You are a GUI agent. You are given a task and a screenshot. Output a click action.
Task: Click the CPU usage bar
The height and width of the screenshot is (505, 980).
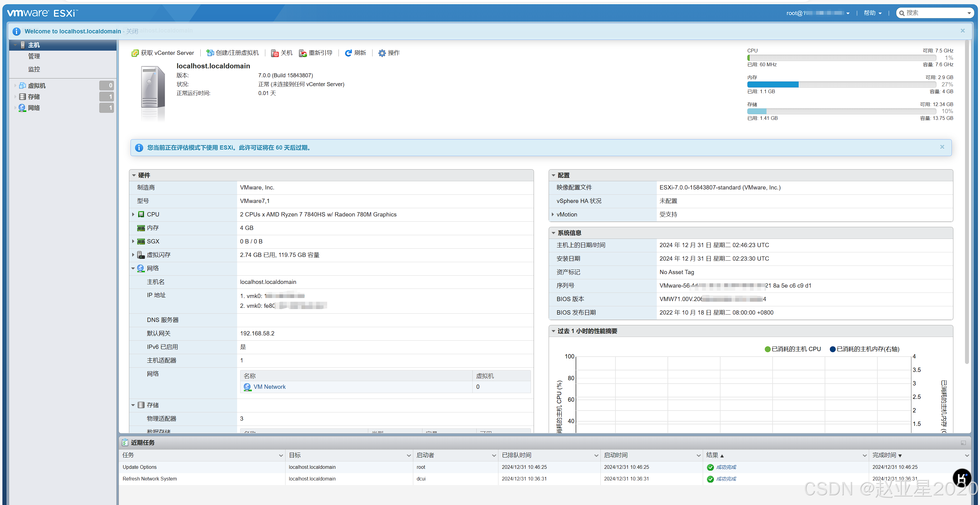(x=842, y=58)
